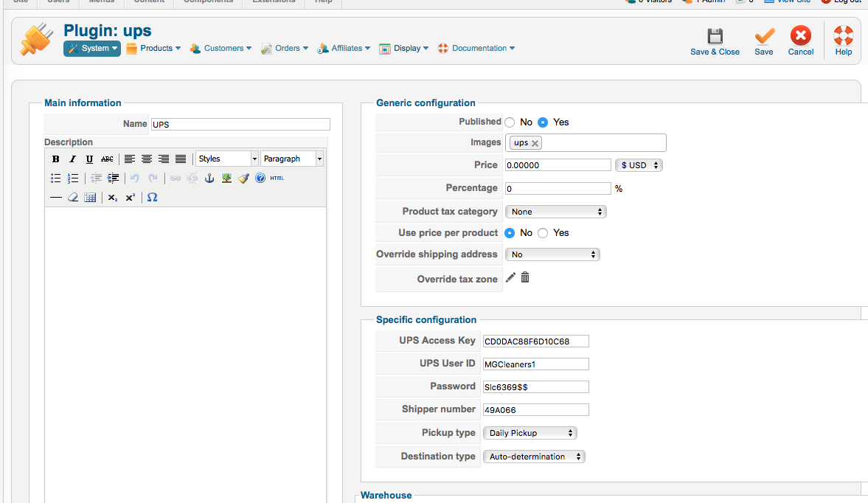The width and height of the screenshot is (868, 503).
Task: Insert special character with Omega icon
Action: 152,198
